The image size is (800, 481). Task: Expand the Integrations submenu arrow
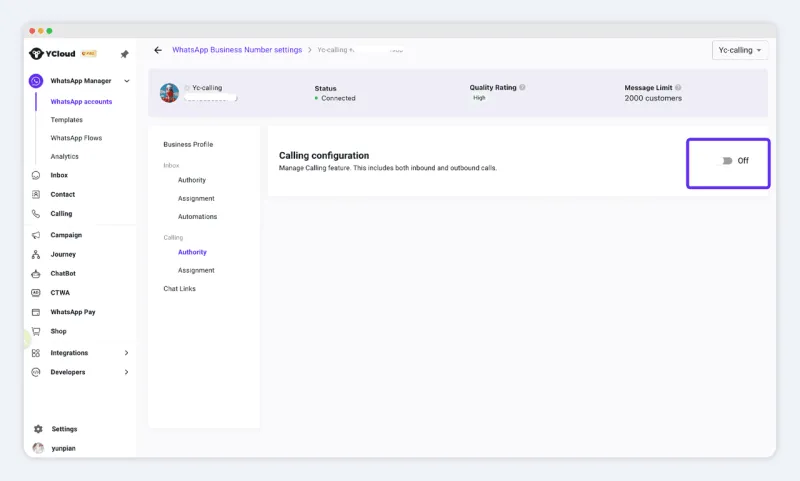click(127, 353)
